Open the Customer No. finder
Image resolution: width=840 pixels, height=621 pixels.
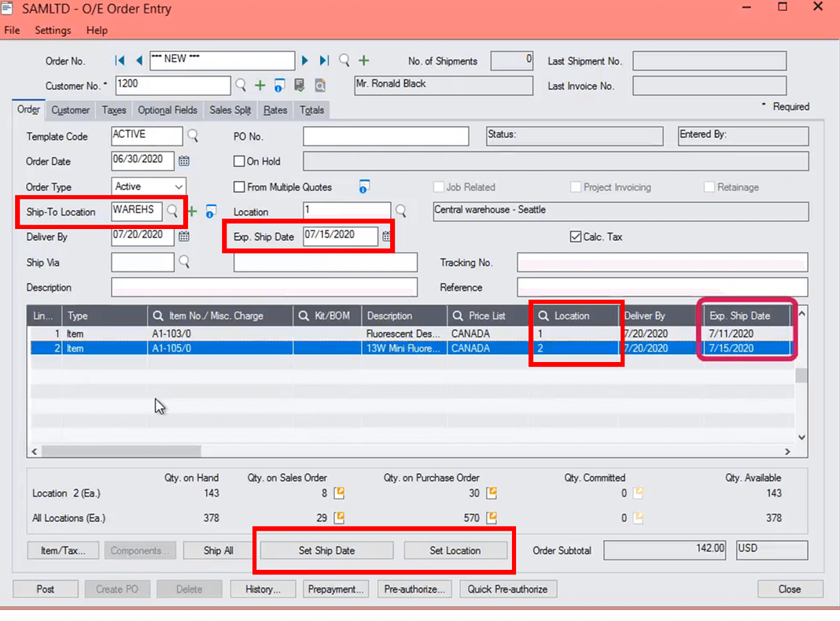[242, 84]
